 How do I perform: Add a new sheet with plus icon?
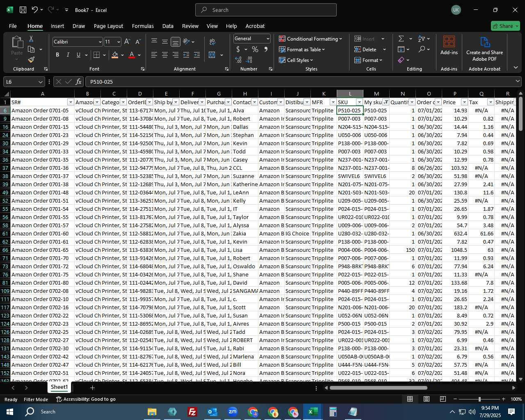(92, 388)
